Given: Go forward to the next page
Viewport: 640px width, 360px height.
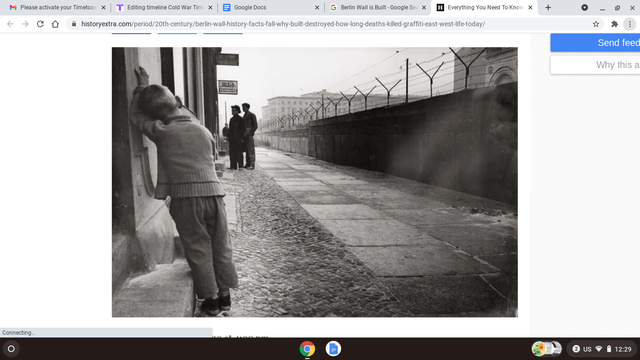Looking at the screenshot, I should [25, 24].
